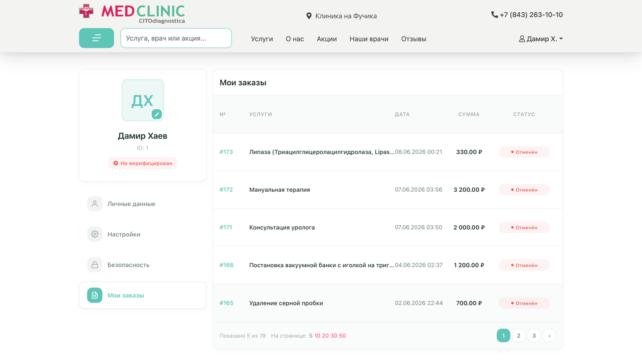Open order #166
Screen dimensions: 642x364
(x=227, y=265)
